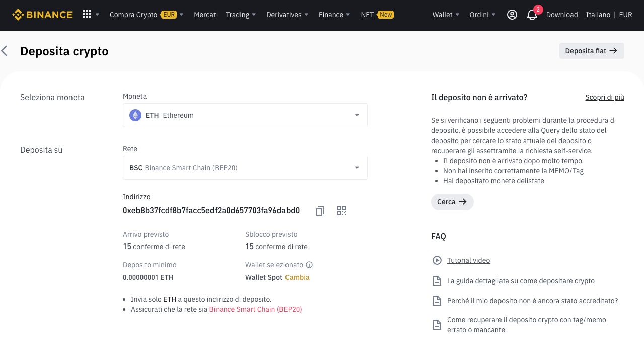Click 15 conferme under Arrivo previsto
This screenshot has height=342, width=644.
point(154,247)
